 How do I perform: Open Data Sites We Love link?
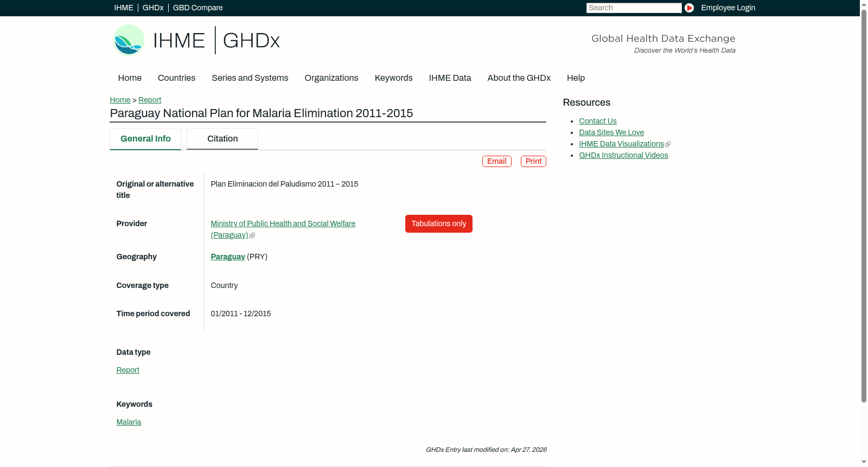pos(611,133)
